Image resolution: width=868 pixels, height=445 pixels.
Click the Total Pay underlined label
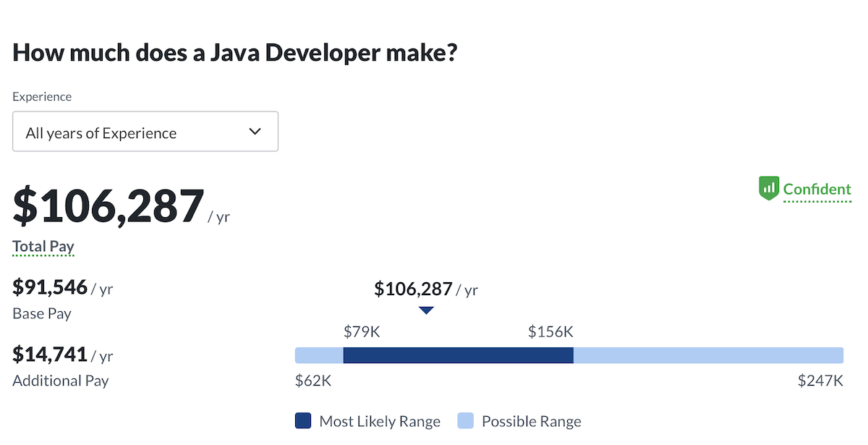pos(43,247)
